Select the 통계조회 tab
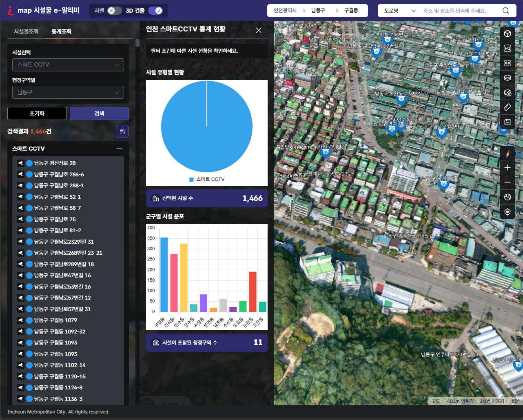 pyautogui.click(x=61, y=31)
